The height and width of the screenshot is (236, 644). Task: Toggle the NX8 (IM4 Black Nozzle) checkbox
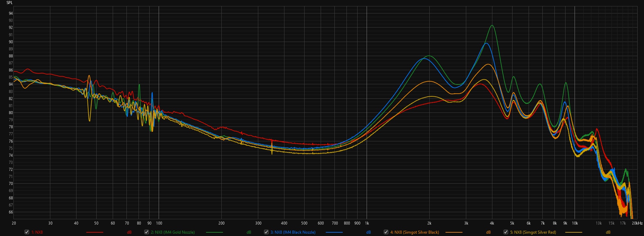coord(266,232)
